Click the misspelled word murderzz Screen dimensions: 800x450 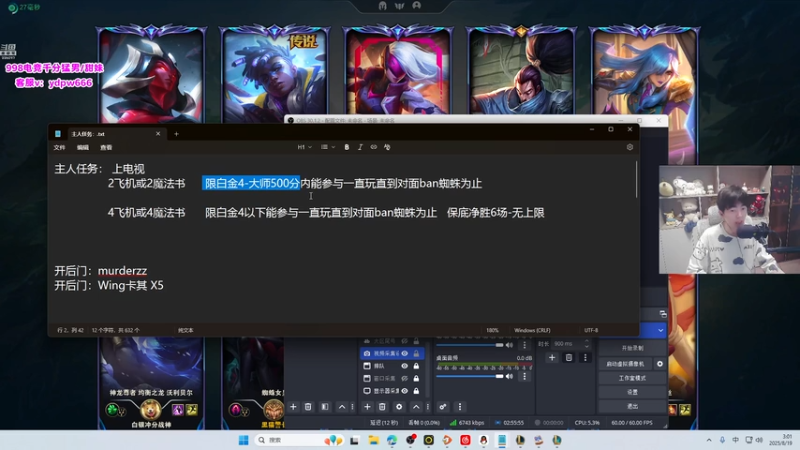(122, 271)
